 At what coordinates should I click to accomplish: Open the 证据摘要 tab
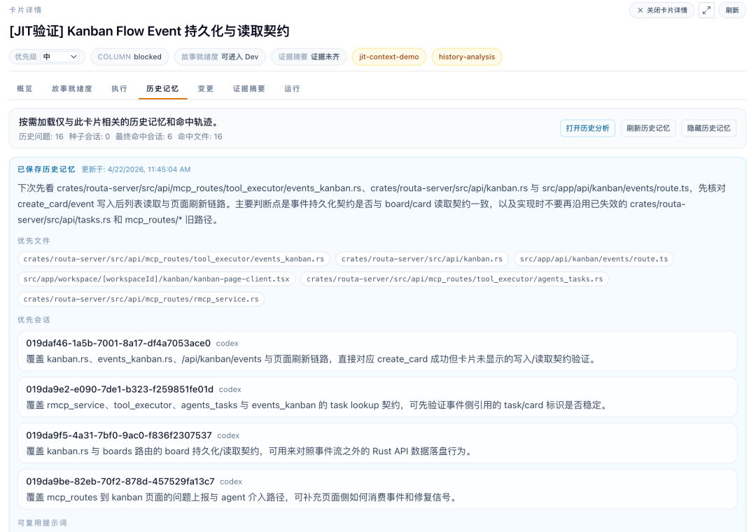pyautogui.click(x=249, y=89)
